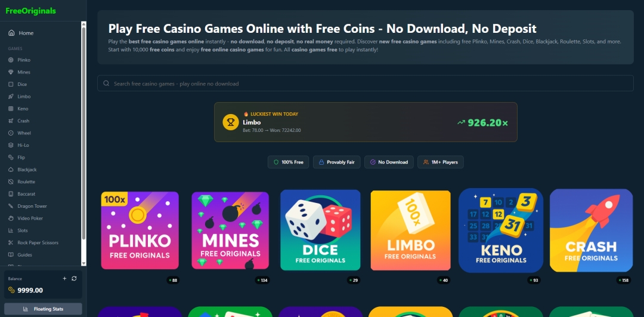The image size is (644, 317).
Task: Focus the search free casino games field
Action: click(365, 84)
